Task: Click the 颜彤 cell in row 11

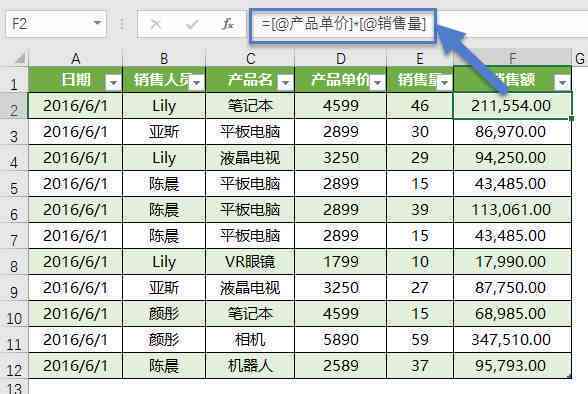Action: 164,340
